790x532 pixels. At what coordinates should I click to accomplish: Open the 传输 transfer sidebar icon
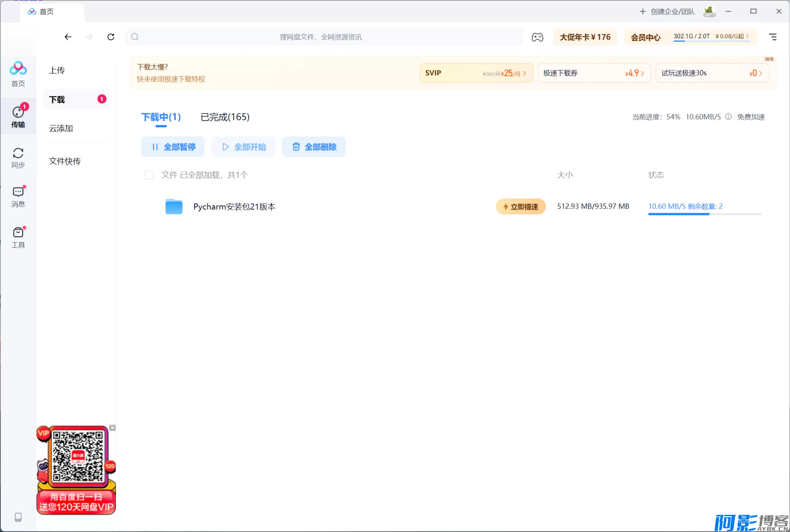point(18,116)
